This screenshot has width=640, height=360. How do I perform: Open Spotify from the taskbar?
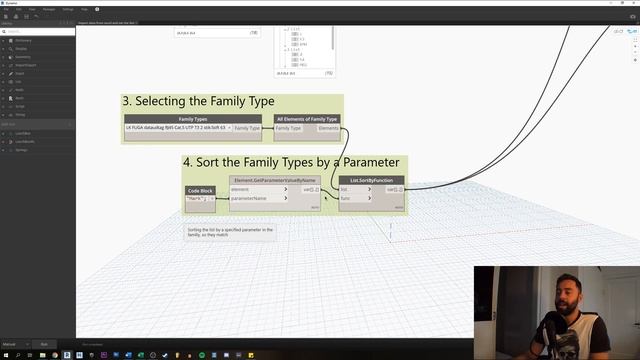pyautogui.click(x=202, y=356)
